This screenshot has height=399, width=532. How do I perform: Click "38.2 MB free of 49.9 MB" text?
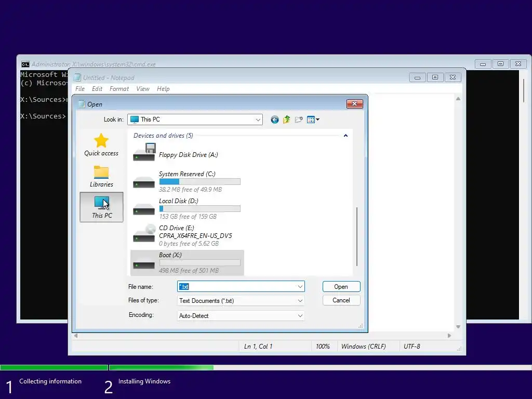tap(190, 190)
